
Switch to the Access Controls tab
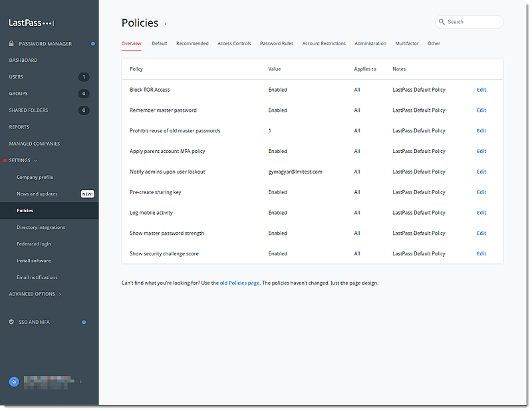click(x=234, y=43)
